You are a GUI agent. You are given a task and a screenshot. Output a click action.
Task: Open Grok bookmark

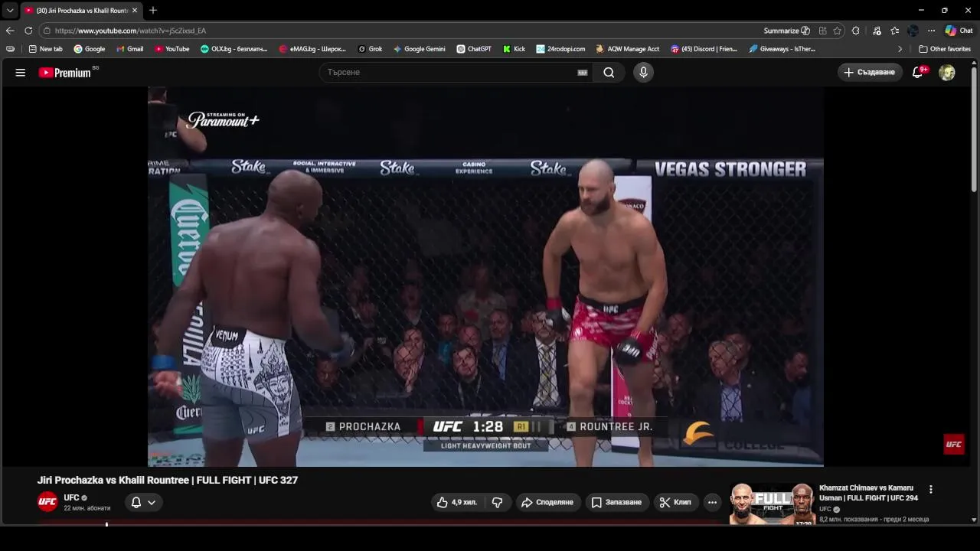(x=371, y=49)
